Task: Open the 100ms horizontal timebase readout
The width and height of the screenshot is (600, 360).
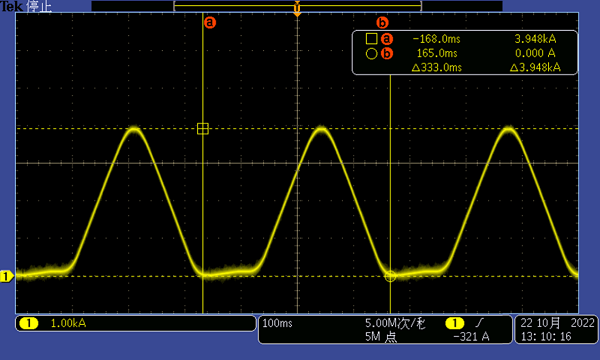Action: point(277,324)
